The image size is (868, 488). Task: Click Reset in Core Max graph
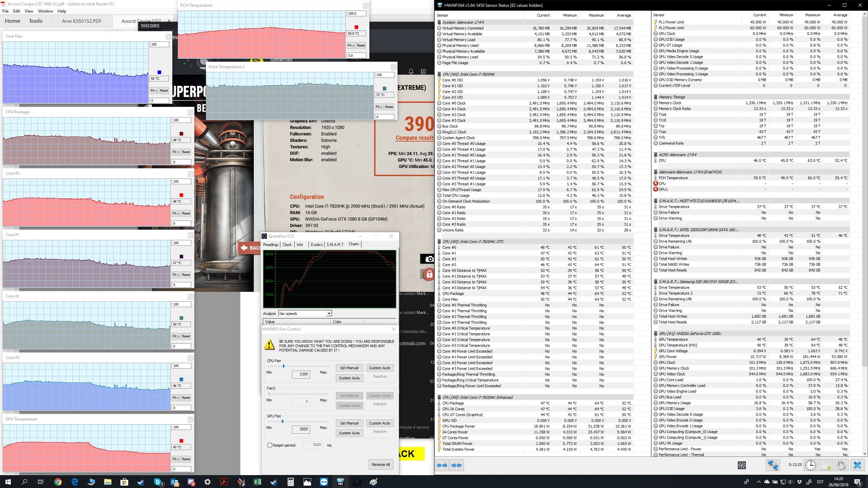tap(164, 91)
